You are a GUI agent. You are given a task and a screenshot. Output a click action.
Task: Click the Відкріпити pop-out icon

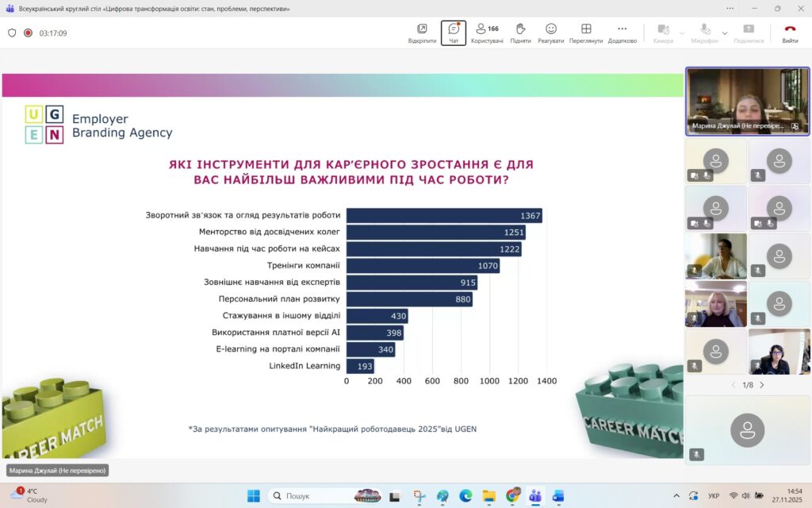422,33
